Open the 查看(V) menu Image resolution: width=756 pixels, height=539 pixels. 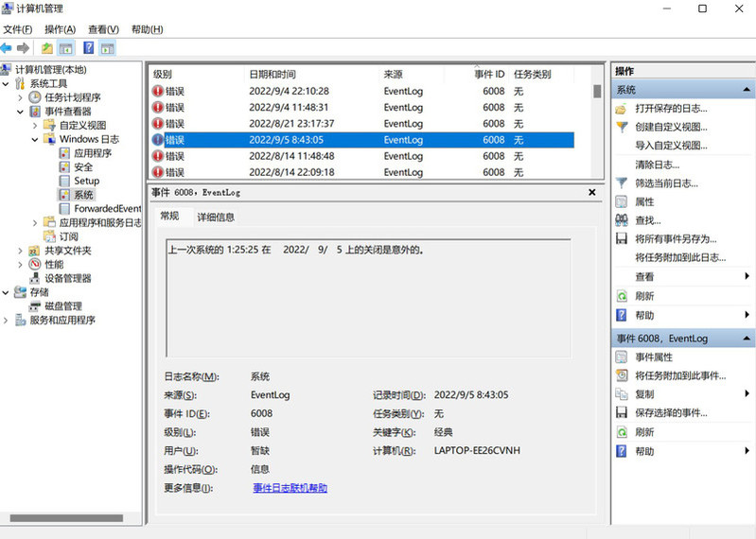click(103, 29)
